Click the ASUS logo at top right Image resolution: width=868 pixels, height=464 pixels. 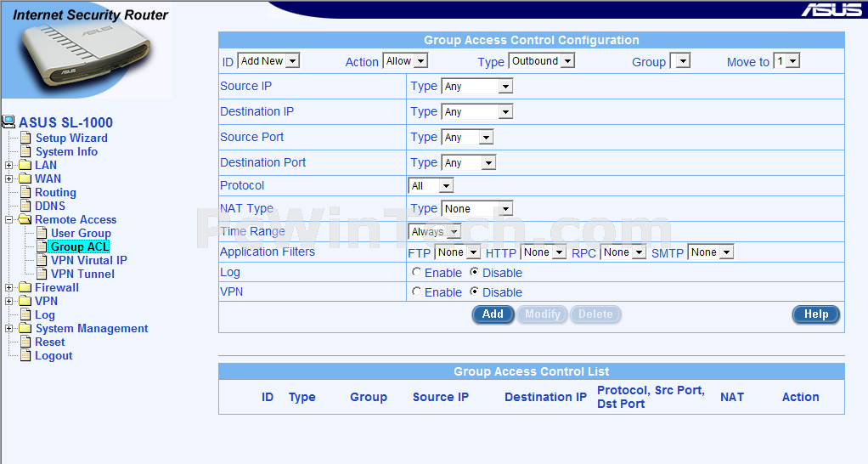(x=831, y=10)
